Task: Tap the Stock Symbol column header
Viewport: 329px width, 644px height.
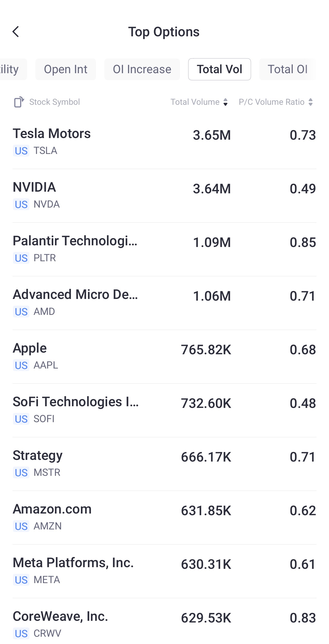Action: tap(55, 102)
